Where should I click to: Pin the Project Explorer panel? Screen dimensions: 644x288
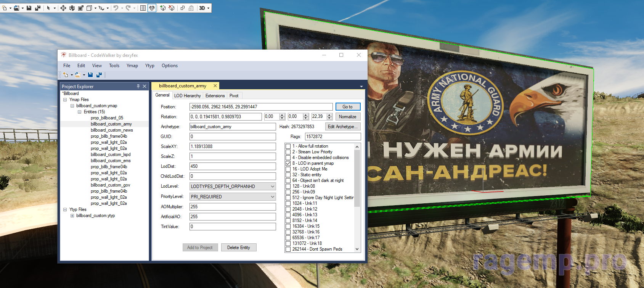coord(138,87)
